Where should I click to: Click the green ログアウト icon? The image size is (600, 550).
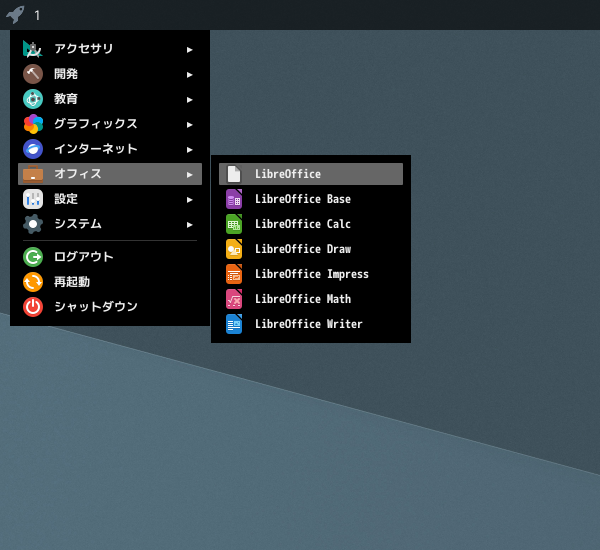(33, 257)
